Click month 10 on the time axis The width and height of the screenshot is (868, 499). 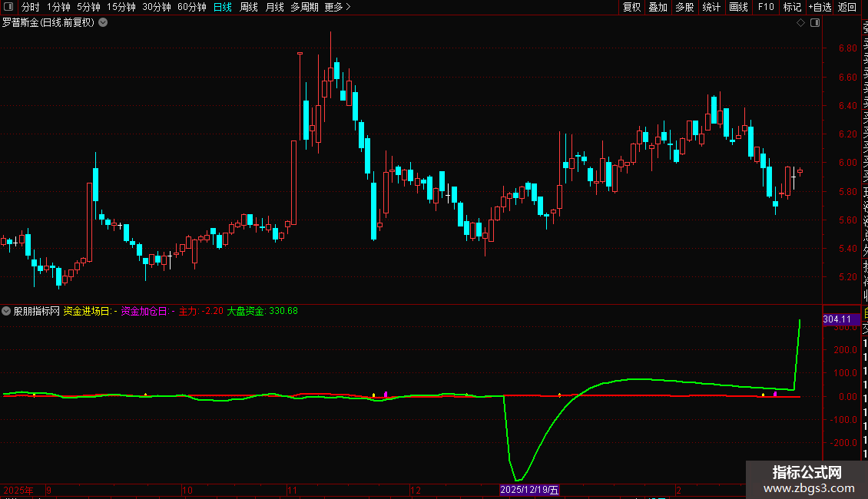coord(187,491)
